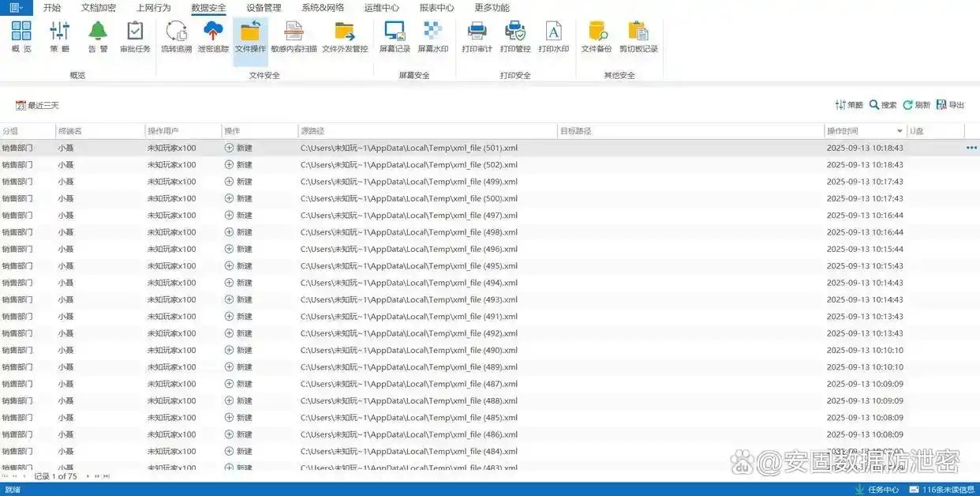Screen dimensions: 980x496
Task: Click the 刷新 refresh button
Action: 917,105
